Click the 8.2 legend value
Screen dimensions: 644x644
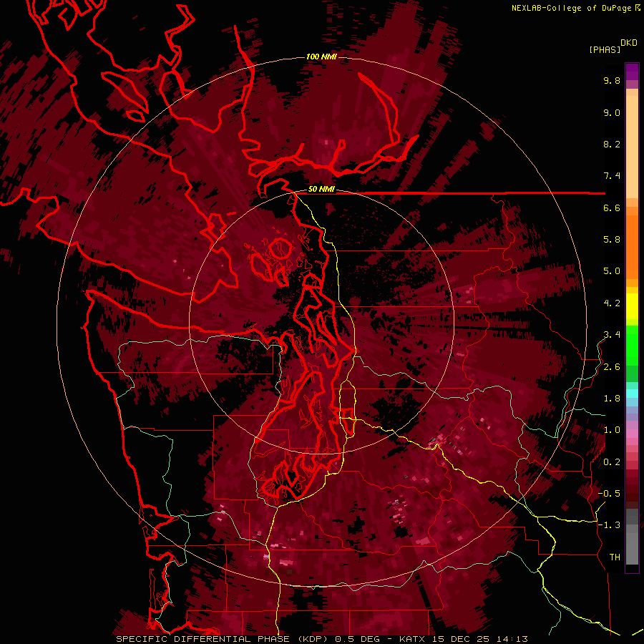tap(612, 144)
